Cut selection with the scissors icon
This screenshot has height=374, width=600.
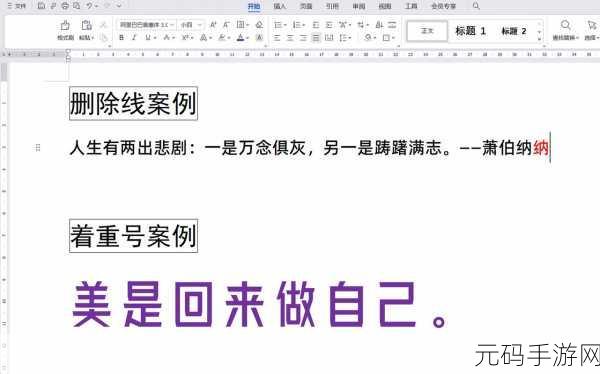coord(103,25)
